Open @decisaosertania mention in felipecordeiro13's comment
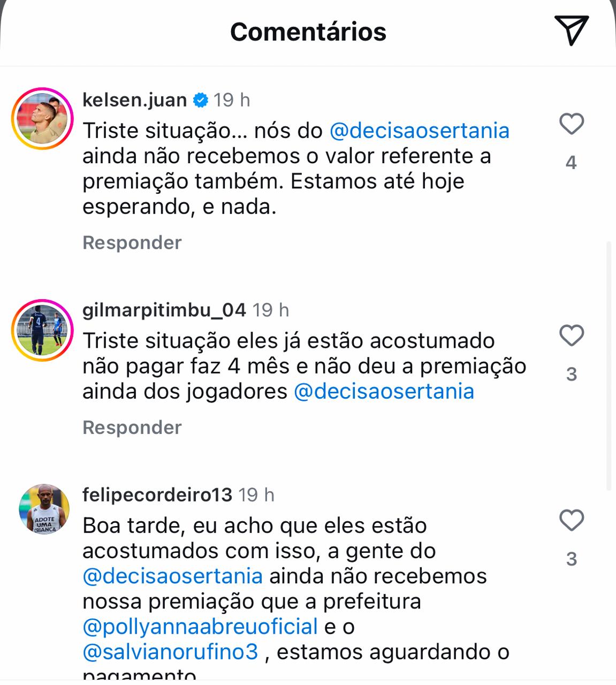 click(x=173, y=576)
